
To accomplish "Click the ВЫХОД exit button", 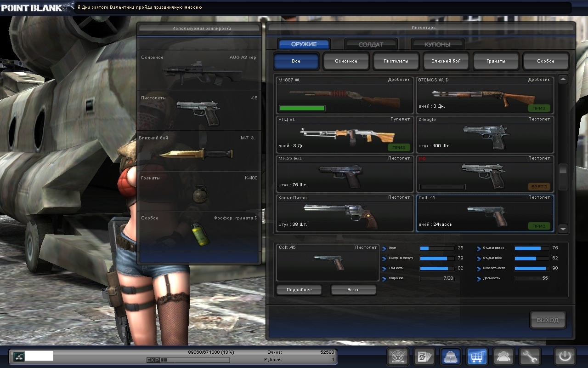I will pos(548,320).
